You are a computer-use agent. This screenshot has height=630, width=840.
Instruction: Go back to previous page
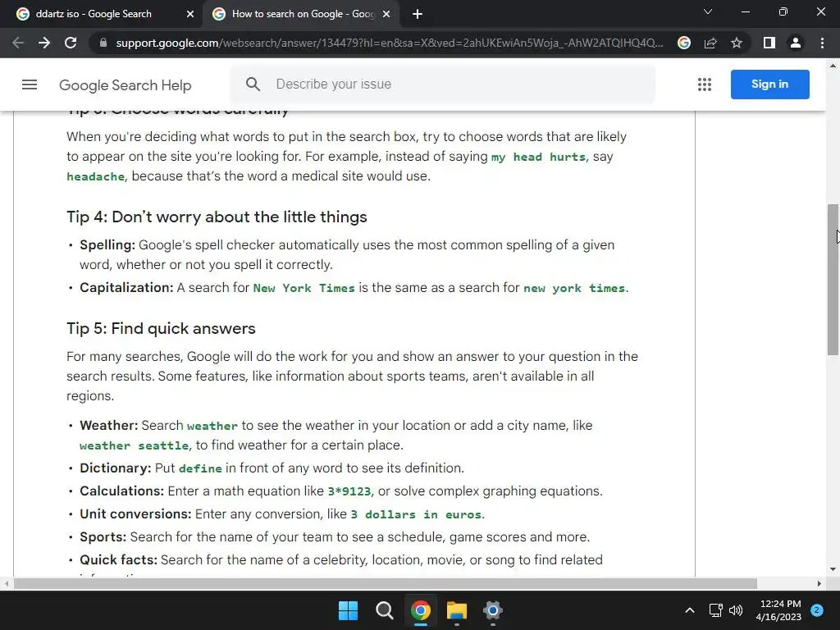pos(18,43)
